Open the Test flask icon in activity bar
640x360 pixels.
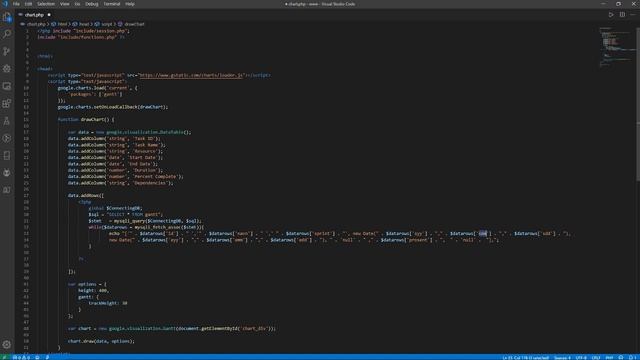point(7,121)
